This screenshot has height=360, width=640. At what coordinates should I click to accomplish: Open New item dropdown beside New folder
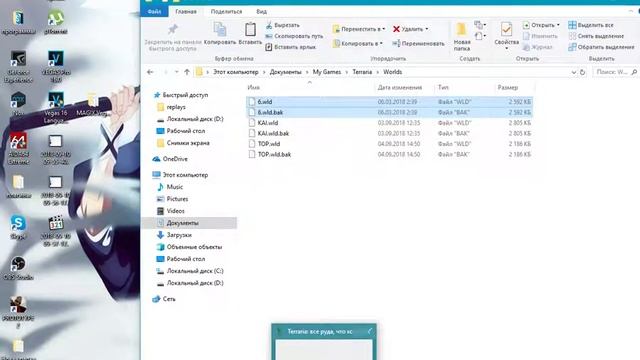tap(480, 25)
